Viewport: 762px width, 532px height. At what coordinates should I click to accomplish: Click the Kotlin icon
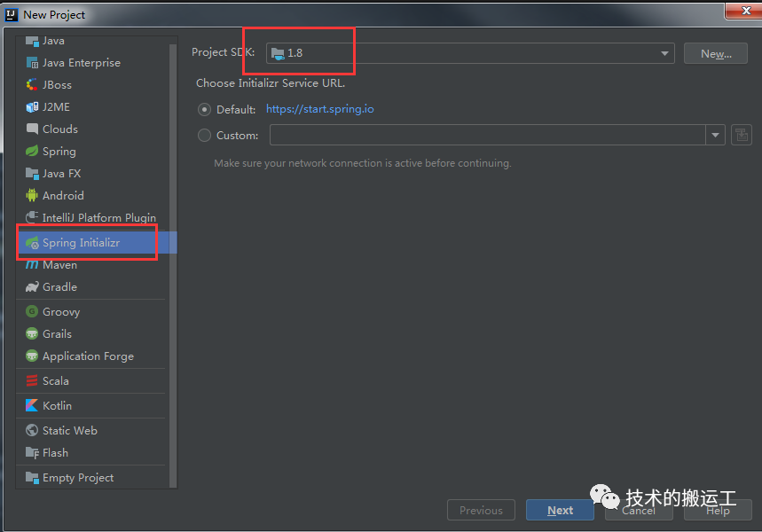[x=32, y=406]
